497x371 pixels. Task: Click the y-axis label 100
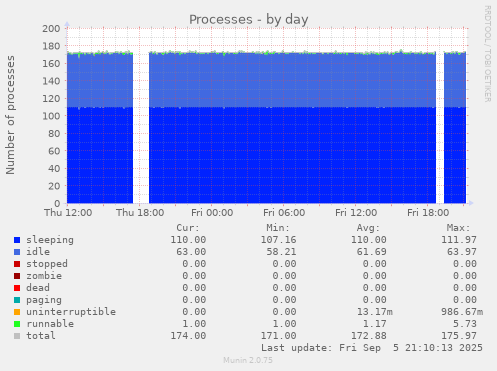pos(51,116)
